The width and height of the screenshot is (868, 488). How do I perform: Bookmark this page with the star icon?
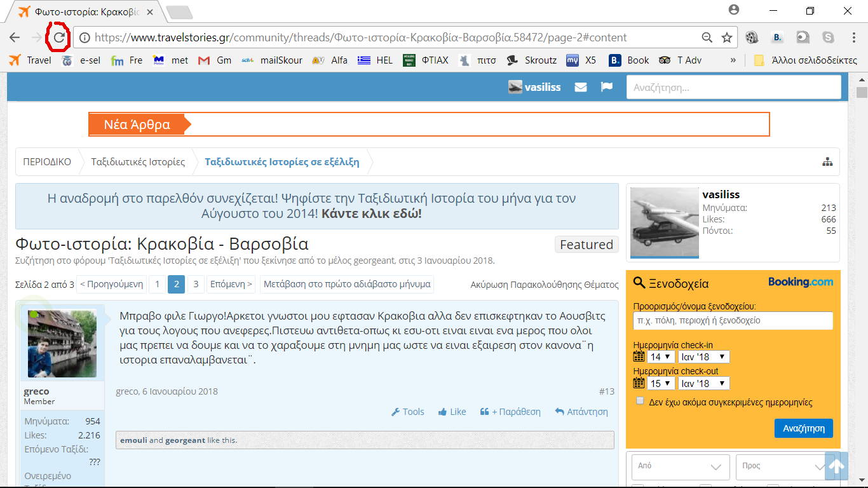[727, 37]
